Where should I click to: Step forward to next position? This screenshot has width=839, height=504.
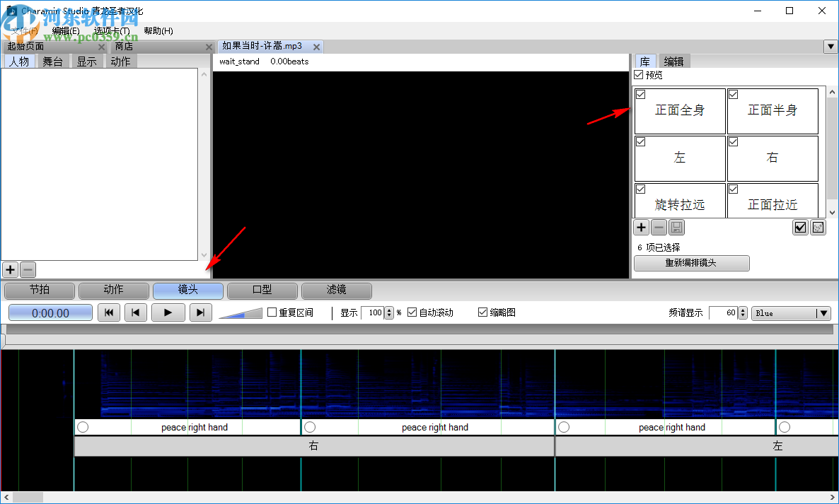[200, 312]
